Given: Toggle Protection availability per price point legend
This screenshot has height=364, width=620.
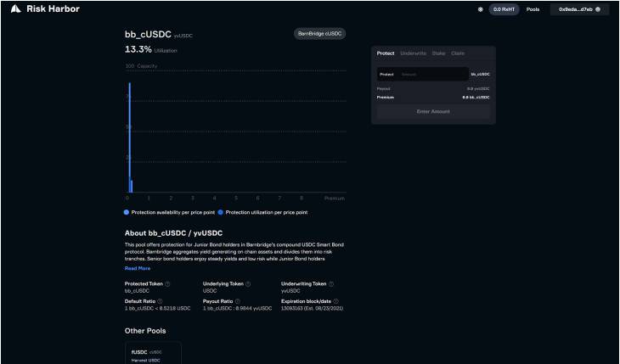Looking at the screenshot, I should point(170,212).
